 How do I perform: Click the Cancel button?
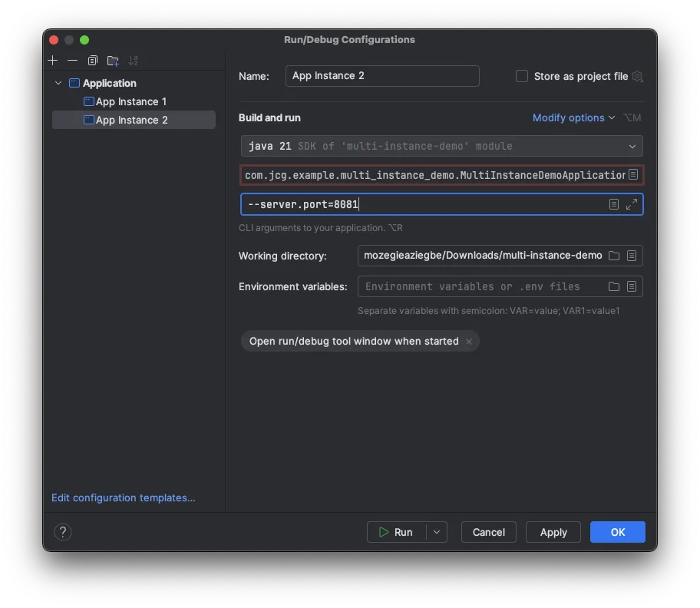coord(488,532)
